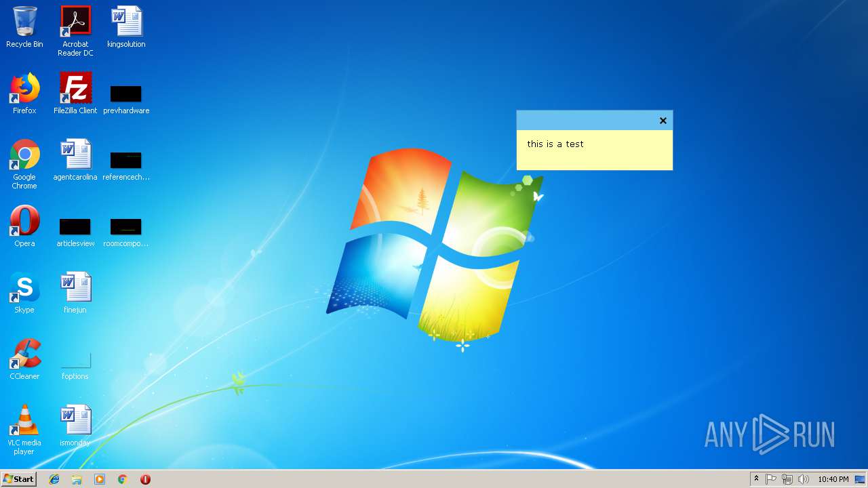Select VLC media player shortcut

24,430
